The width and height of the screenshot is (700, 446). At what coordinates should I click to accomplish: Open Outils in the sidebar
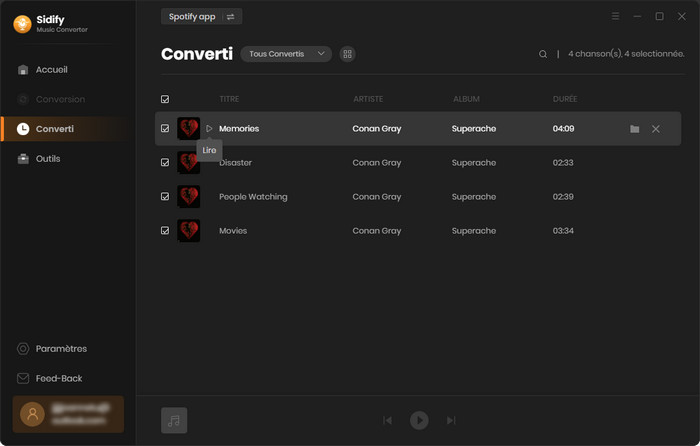(x=47, y=159)
